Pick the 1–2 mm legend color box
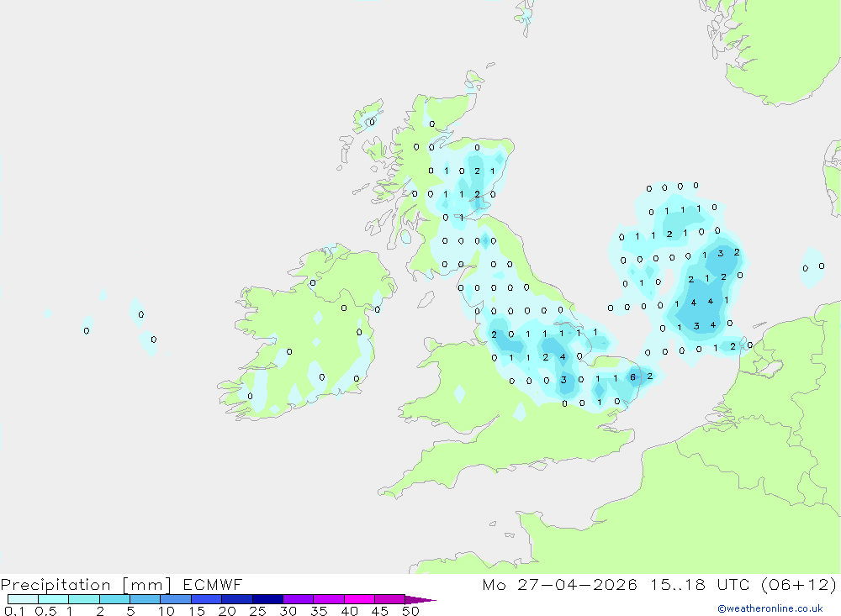Viewport: 841px width, 616px height. 83,599
